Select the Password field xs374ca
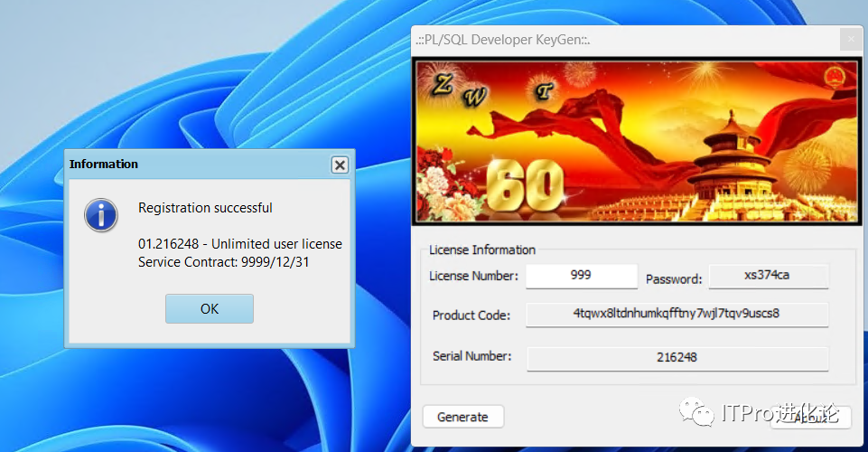The height and width of the screenshot is (452, 868). (x=769, y=276)
